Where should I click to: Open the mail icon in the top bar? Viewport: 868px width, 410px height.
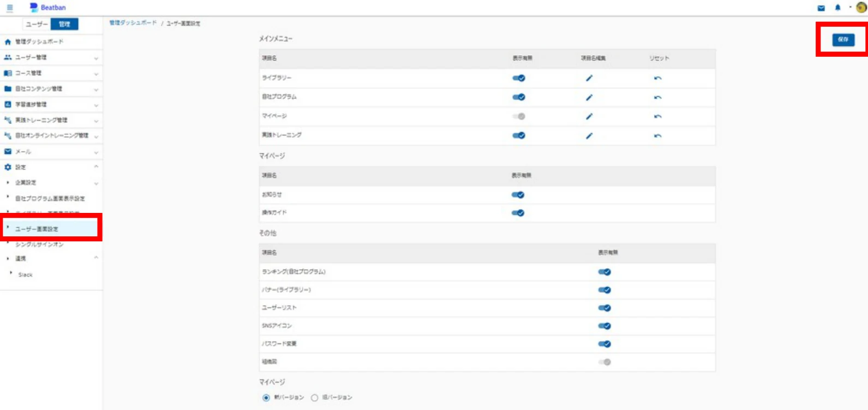point(821,8)
